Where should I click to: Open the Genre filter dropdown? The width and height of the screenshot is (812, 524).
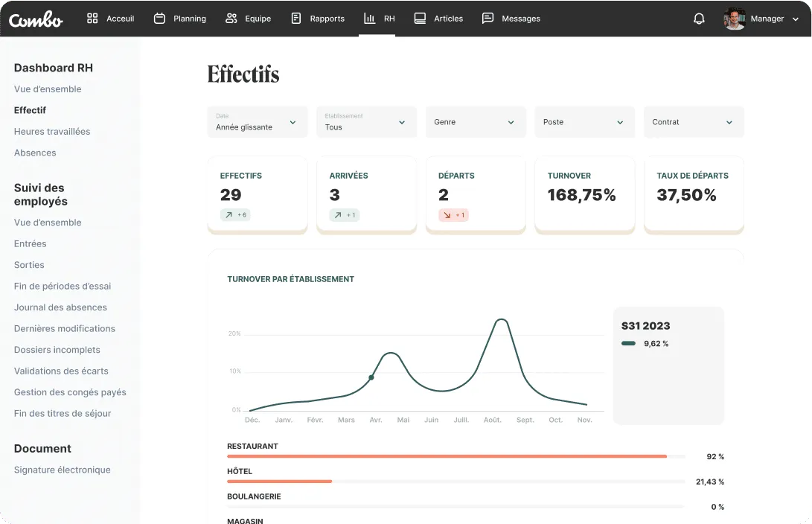point(476,121)
